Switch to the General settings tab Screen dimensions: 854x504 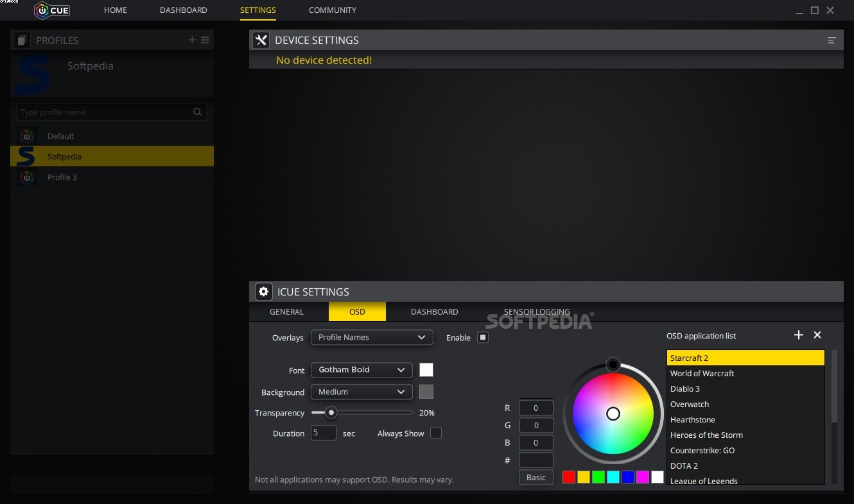[x=287, y=312]
